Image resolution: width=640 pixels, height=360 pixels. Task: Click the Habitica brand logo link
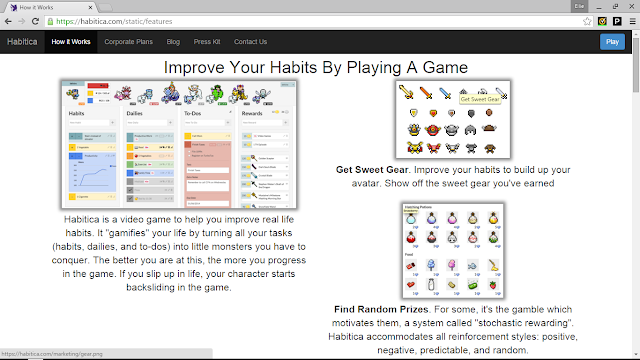[22, 42]
